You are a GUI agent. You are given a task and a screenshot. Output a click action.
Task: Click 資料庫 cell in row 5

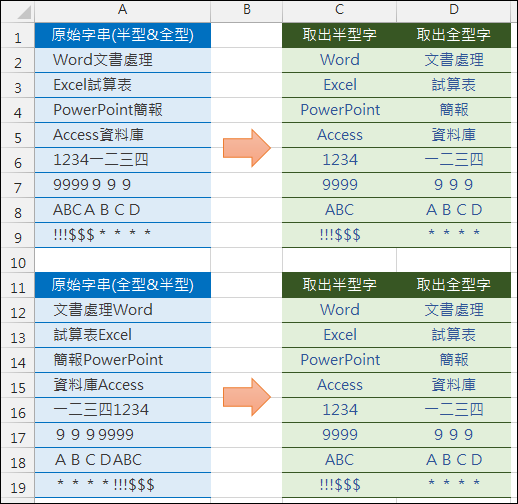point(454,135)
